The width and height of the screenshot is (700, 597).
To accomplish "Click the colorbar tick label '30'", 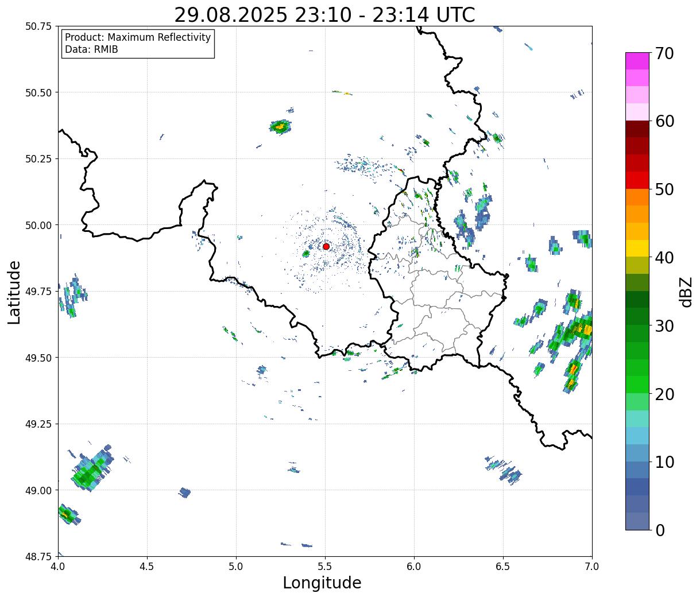I will click(664, 326).
